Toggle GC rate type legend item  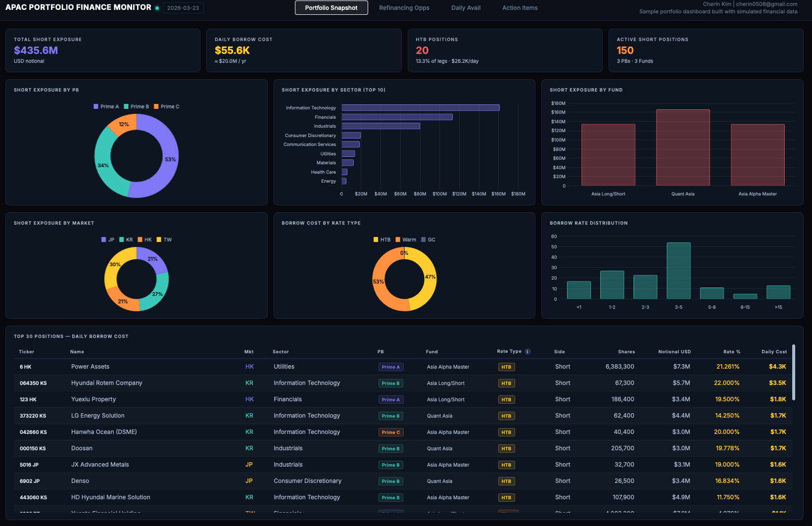coord(428,239)
